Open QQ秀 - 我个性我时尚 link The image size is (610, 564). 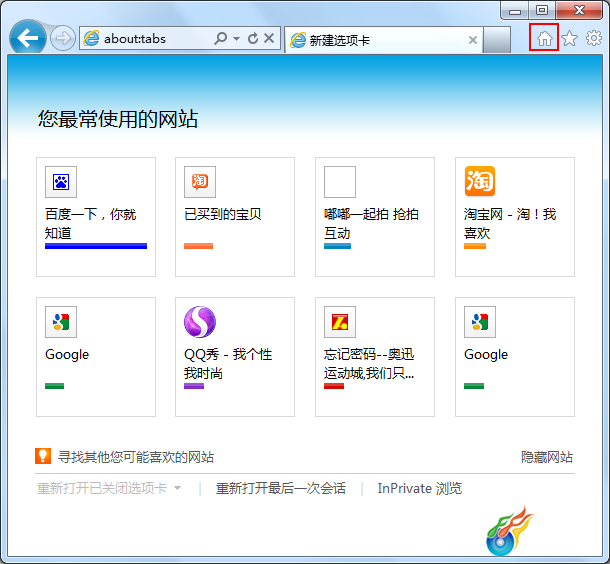(x=228, y=364)
